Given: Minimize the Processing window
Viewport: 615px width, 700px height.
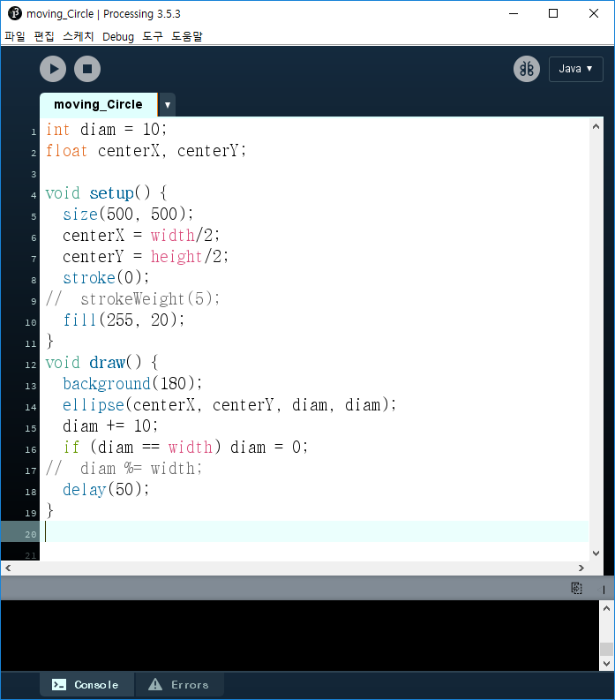Looking at the screenshot, I should coord(514,13).
